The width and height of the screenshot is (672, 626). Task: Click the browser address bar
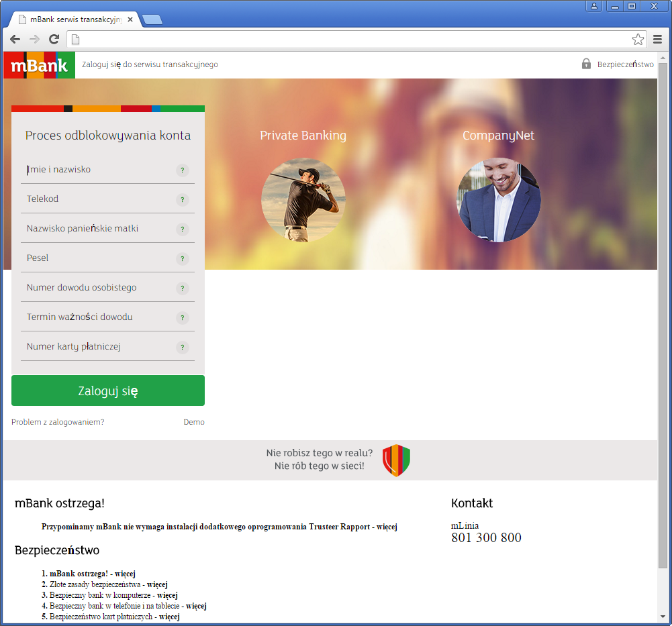tap(356, 40)
